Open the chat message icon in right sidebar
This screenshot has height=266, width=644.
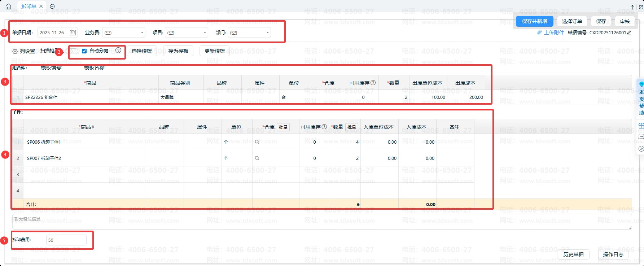pyautogui.click(x=641, y=137)
